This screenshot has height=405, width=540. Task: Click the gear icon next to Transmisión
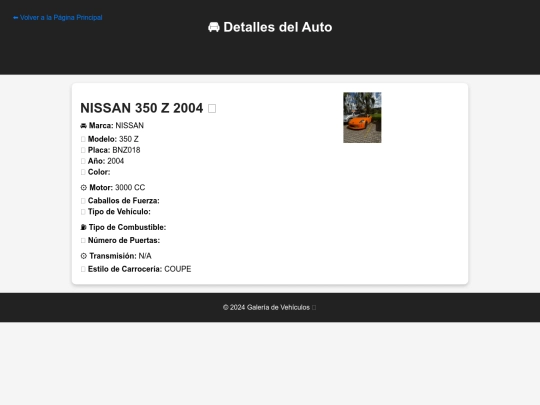tap(84, 256)
